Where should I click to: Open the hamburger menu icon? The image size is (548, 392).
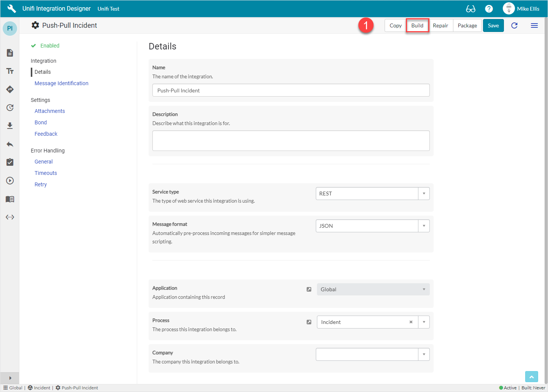pos(534,25)
